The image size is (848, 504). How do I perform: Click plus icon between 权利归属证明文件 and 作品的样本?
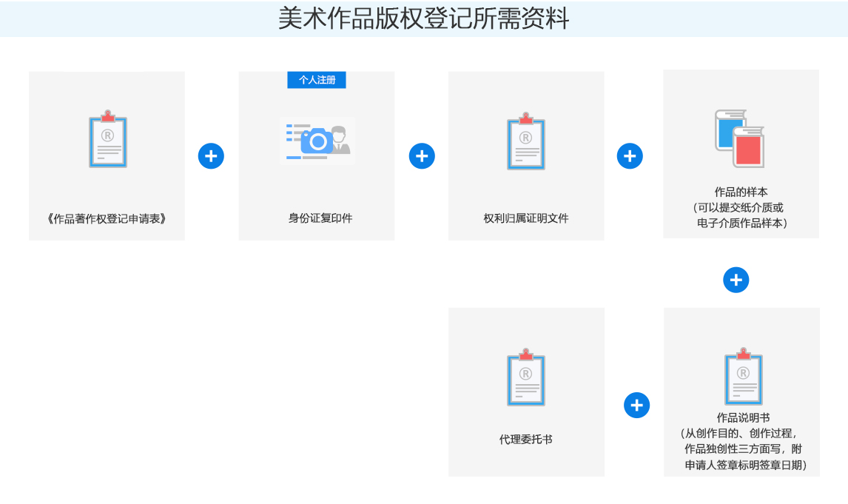pos(630,156)
